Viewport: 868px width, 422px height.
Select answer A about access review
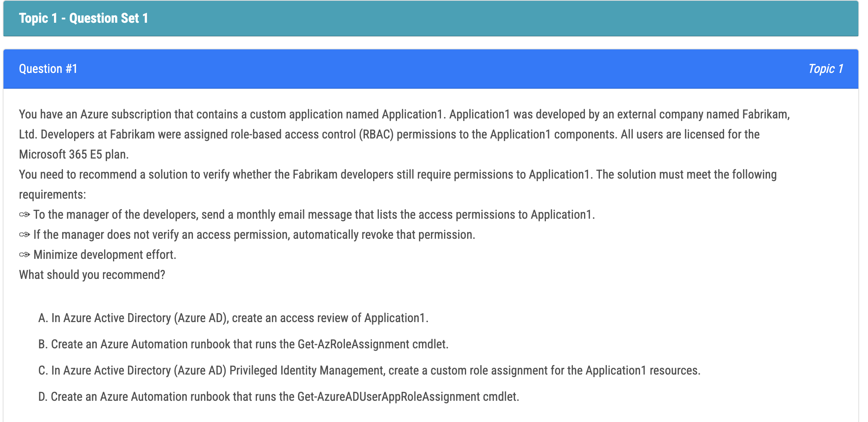pyautogui.click(x=233, y=318)
